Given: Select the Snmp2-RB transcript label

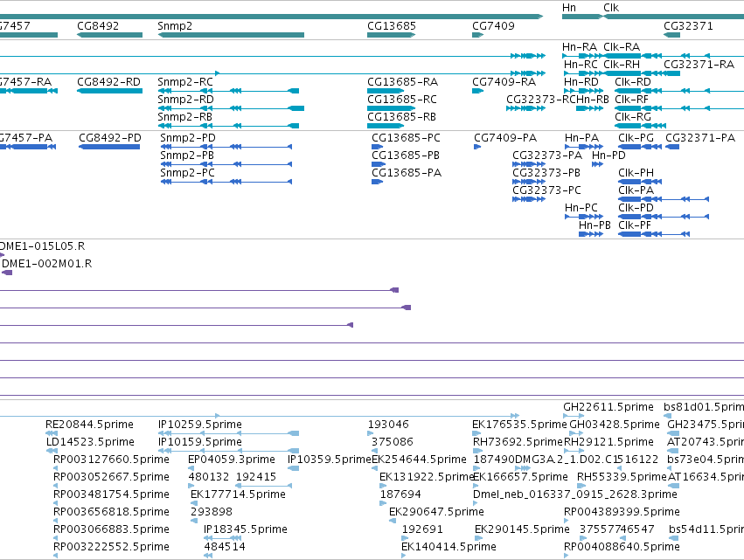Looking at the screenshot, I should tap(184, 117).
